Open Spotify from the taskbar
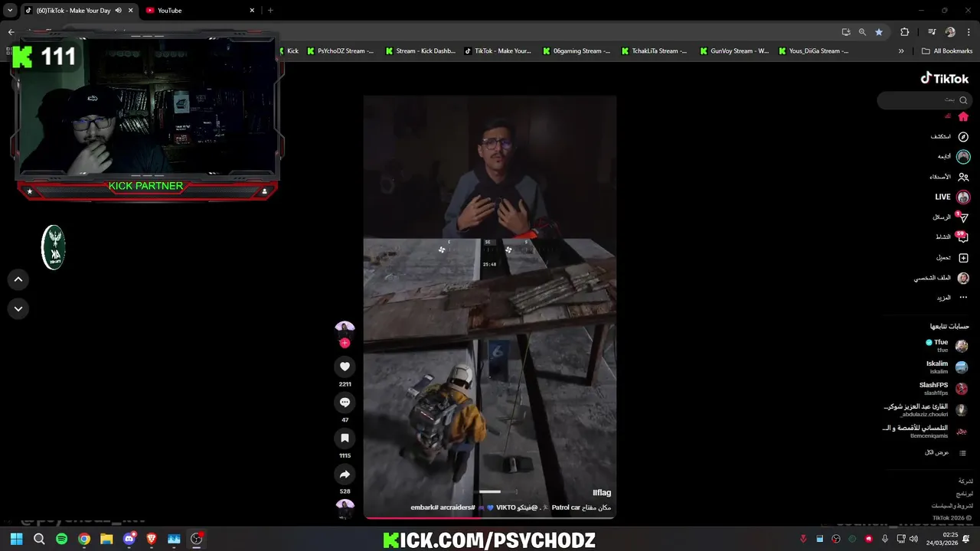Image resolution: width=980 pixels, height=551 pixels. tap(61, 539)
